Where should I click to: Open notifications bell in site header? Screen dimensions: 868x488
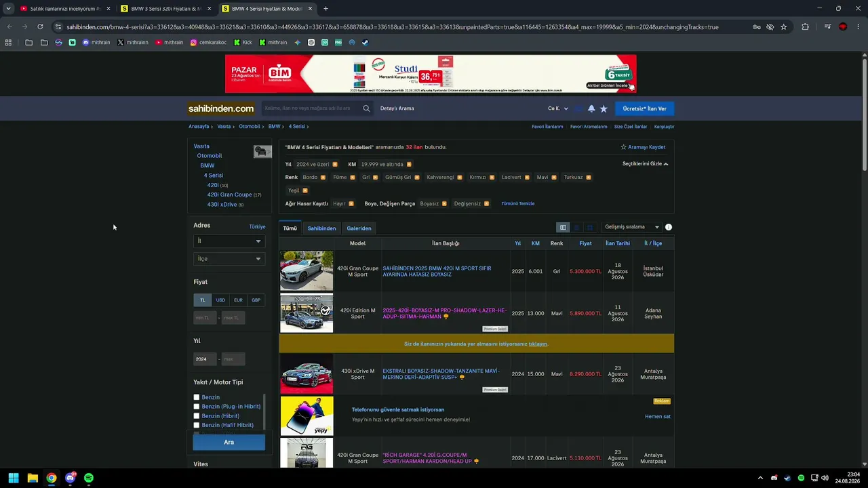click(591, 108)
